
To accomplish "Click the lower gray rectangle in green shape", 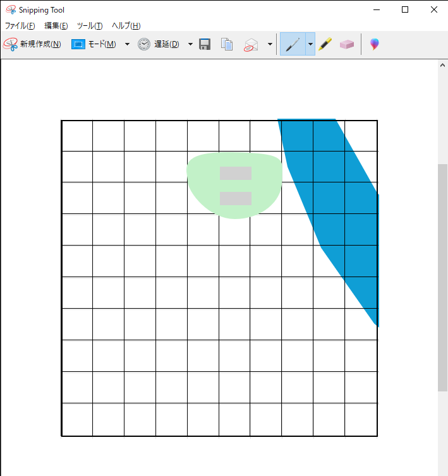I will 236,198.
